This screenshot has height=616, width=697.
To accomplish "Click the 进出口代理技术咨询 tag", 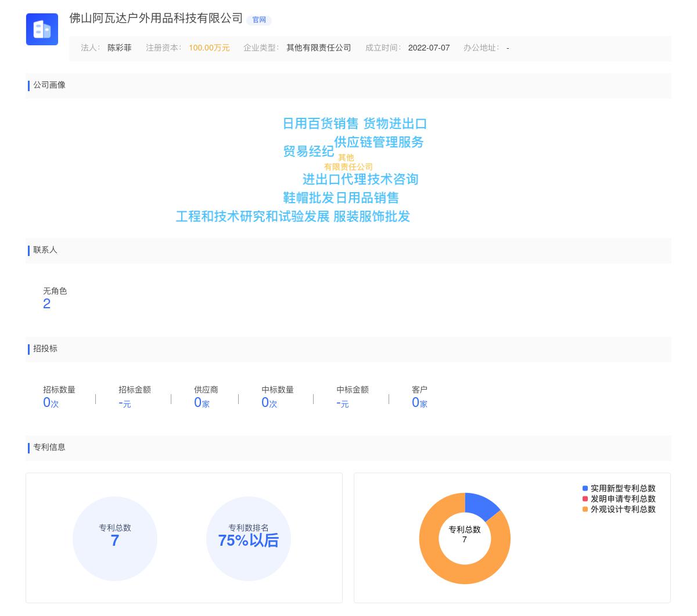I will 362,179.
